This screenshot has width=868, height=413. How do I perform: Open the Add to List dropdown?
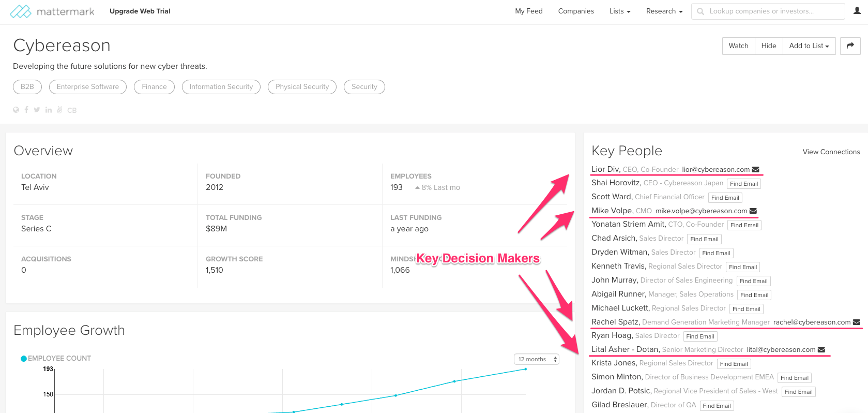pyautogui.click(x=809, y=46)
